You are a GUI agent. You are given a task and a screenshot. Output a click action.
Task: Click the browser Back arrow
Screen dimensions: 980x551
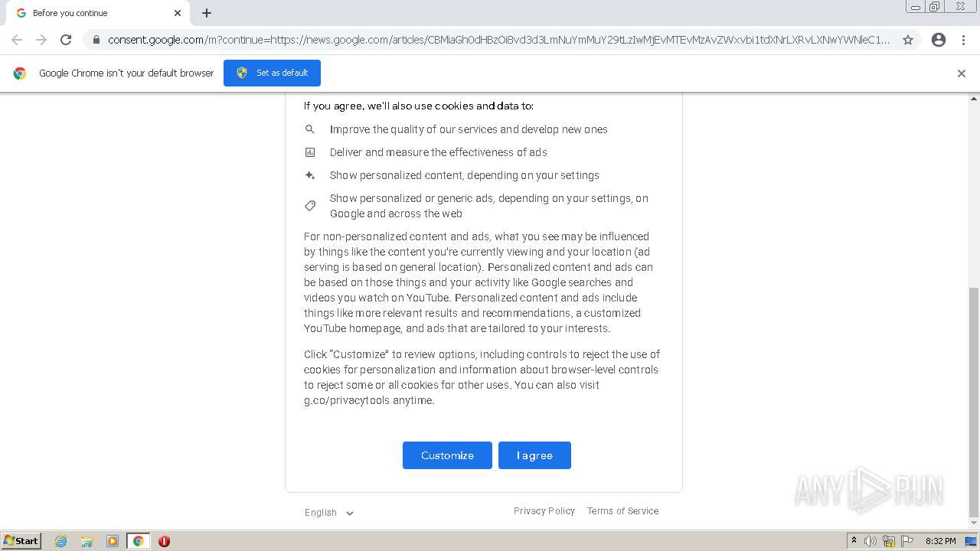(x=17, y=40)
